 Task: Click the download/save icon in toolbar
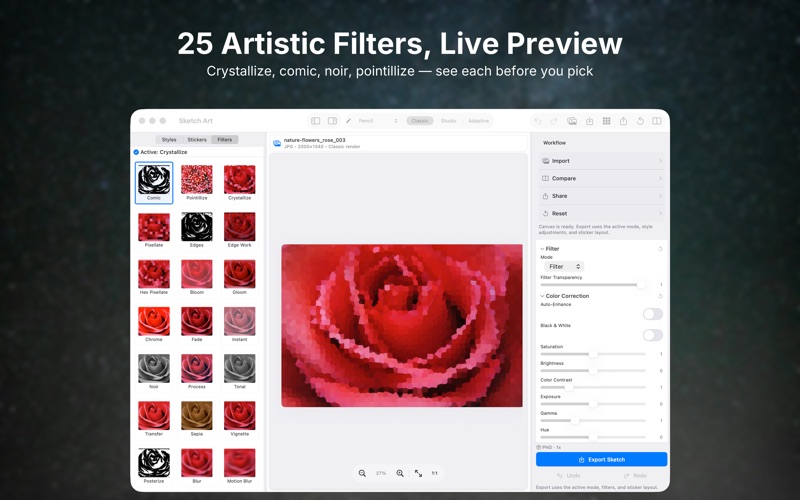(589, 121)
